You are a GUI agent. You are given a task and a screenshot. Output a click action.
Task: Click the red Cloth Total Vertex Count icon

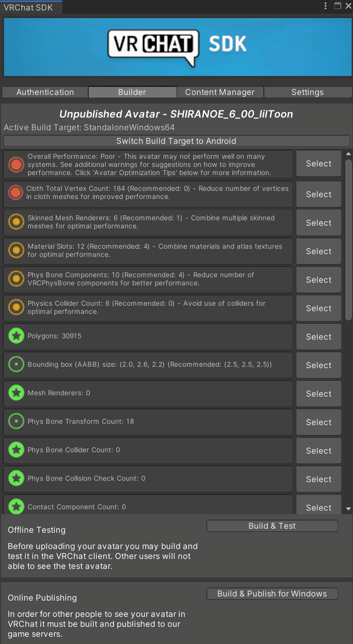(16, 193)
